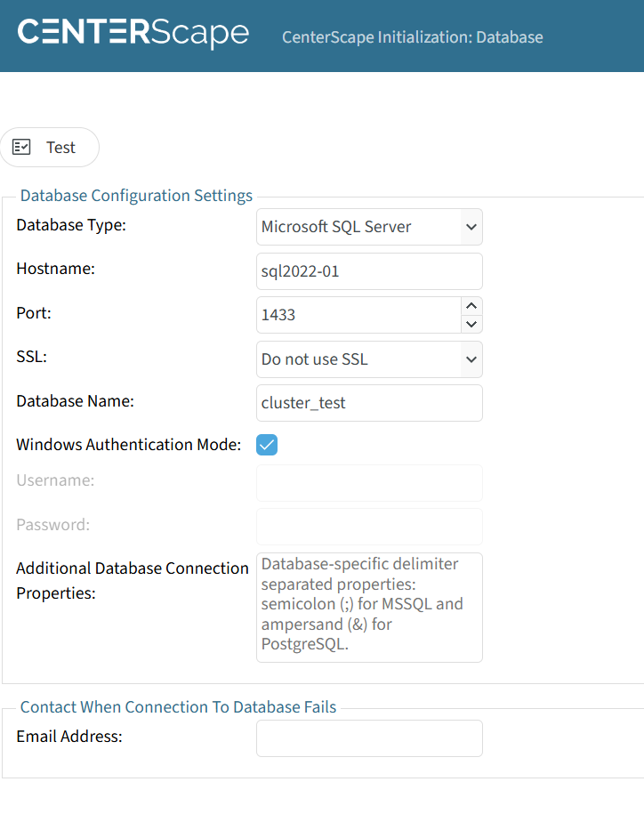Click the Windows Authentication Mode label
This screenshot has width=644, height=822.
pos(129,445)
